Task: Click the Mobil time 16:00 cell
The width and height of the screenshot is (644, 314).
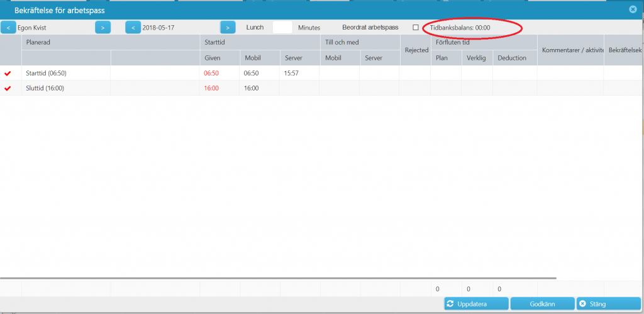Action: pos(252,88)
